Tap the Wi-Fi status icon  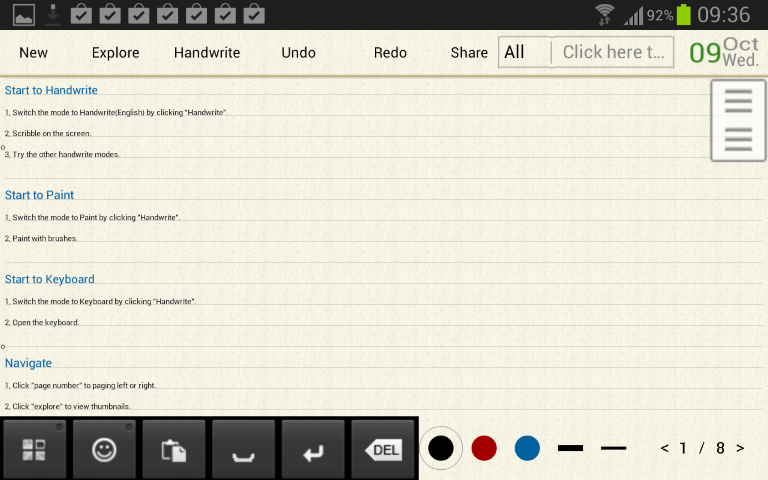(x=604, y=15)
